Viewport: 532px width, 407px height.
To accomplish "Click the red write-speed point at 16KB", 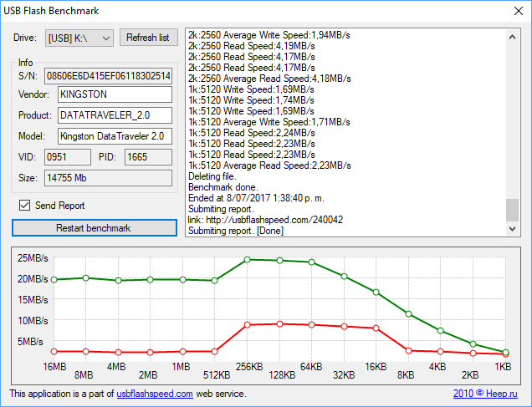I will pyautogui.click(x=376, y=328).
